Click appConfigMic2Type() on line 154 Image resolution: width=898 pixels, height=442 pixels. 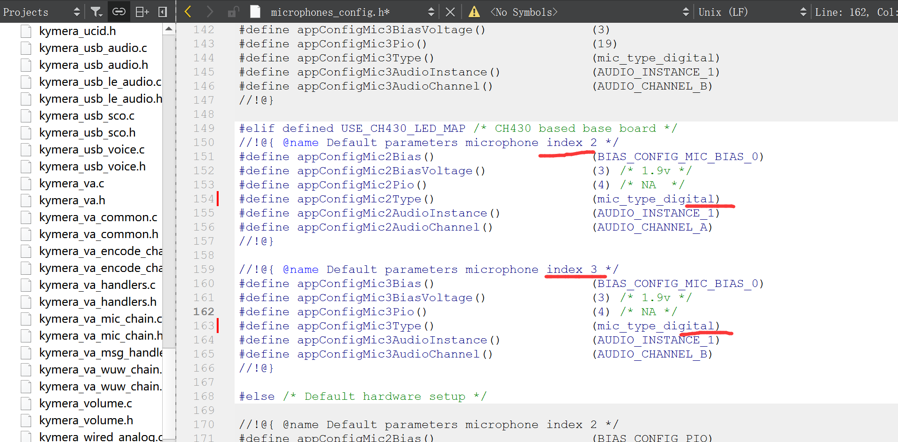click(x=366, y=199)
